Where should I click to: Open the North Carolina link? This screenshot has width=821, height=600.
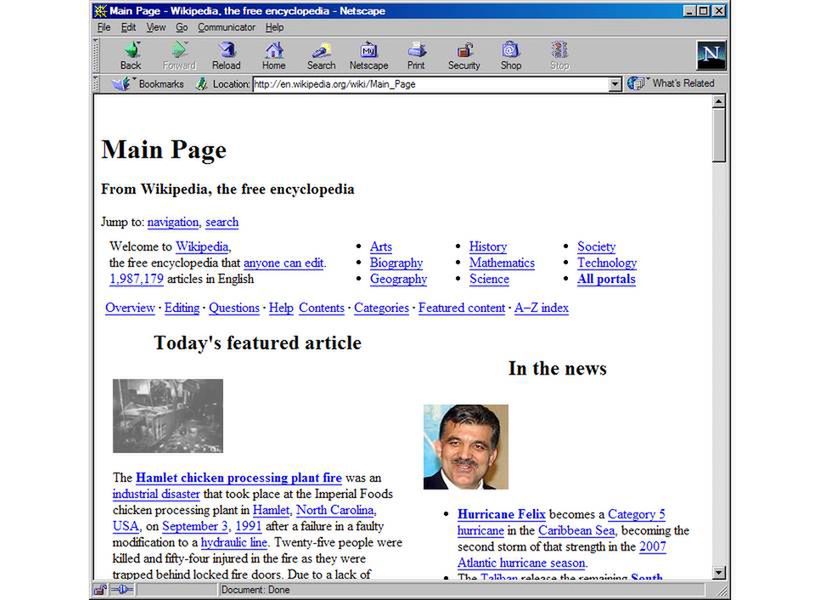[335, 510]
